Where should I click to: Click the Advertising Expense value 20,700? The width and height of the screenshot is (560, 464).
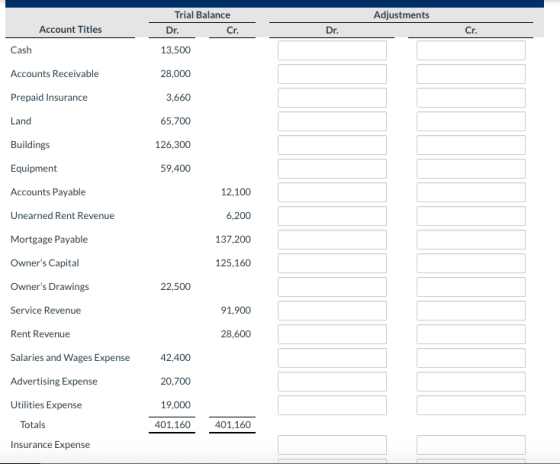pos(175,381)
